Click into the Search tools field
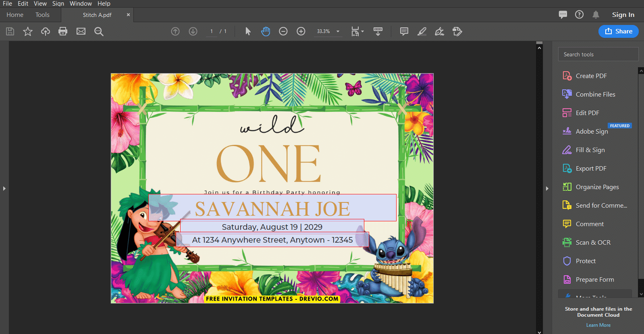Screen dimensions: 644x334 (598, 54)
